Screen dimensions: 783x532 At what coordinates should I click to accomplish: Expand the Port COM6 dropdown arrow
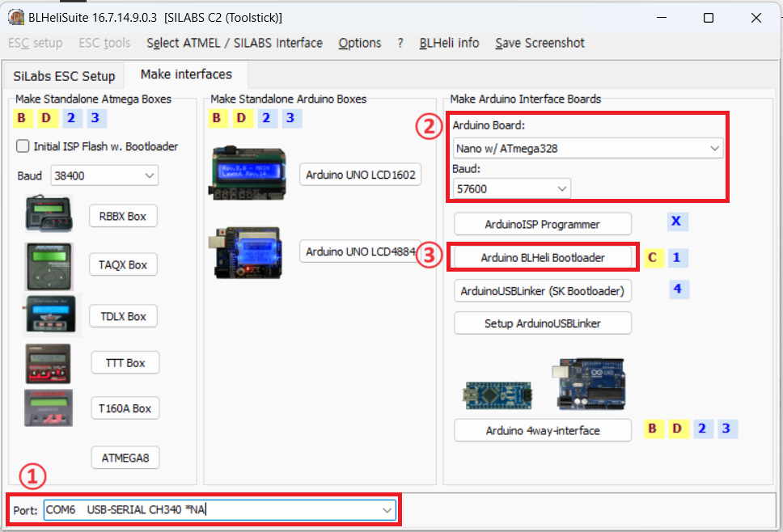(387, 510)
